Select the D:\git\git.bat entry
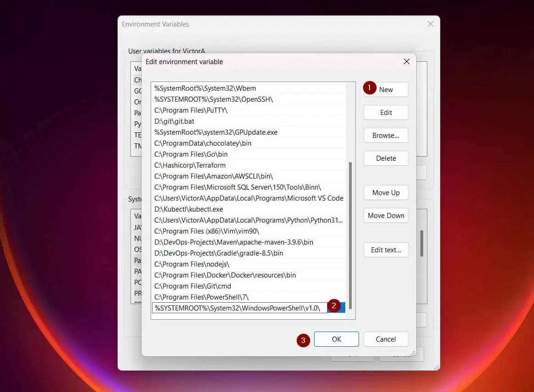The height and width of the screenshot is (392, 534). 249,121
